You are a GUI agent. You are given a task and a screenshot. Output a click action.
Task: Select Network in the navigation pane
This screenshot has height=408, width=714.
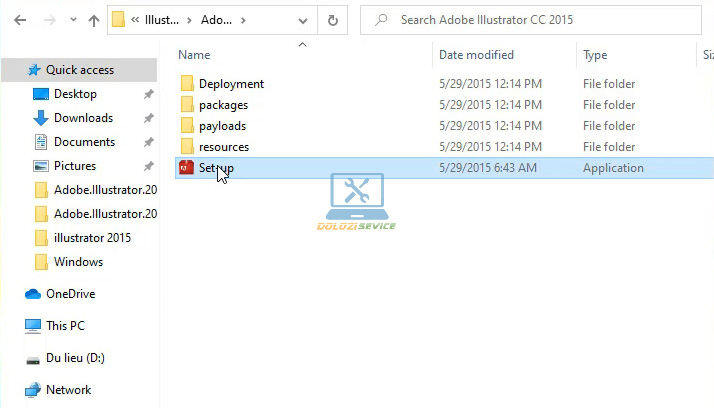68,390
